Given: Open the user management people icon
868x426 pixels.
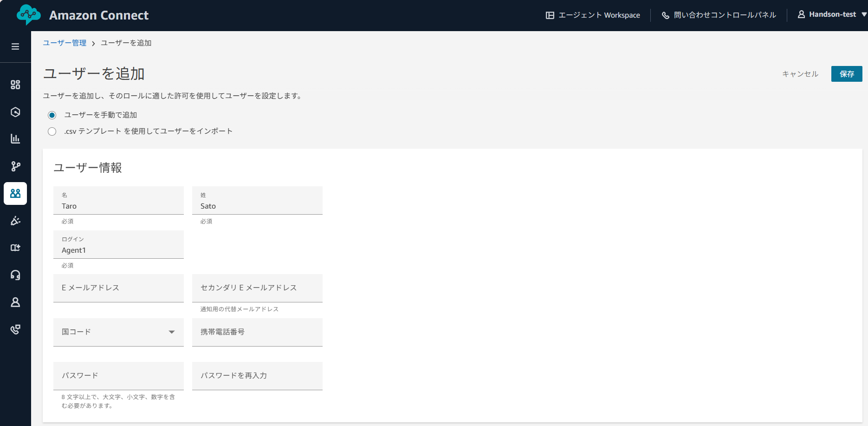Looking at the screenshot, I should [15, 194].
